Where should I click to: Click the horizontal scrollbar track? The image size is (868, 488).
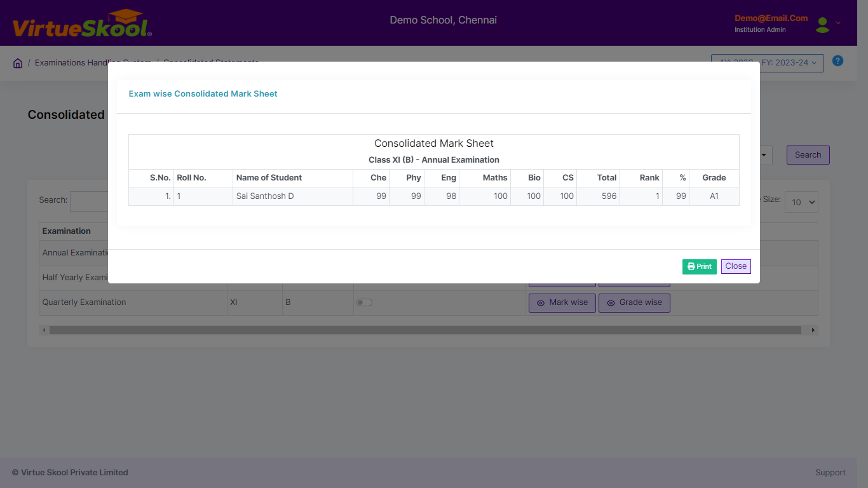click(425, 330)
